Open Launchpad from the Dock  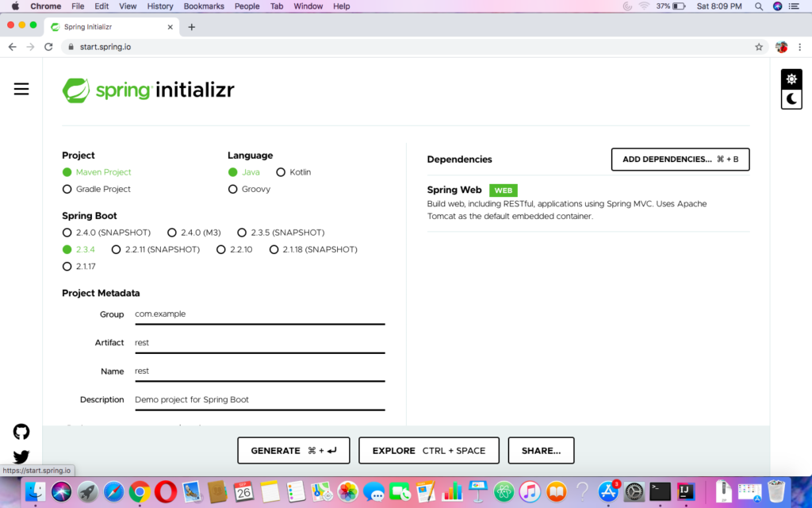point(87,491)
